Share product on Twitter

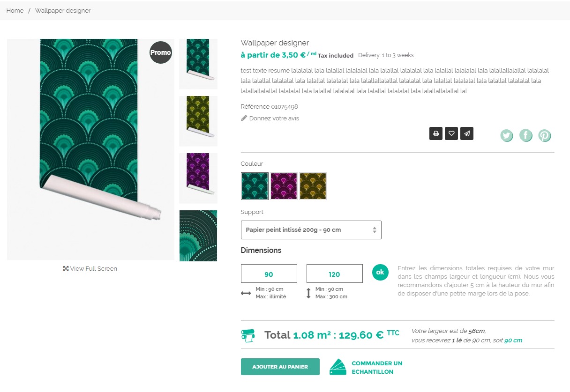coord(506,136)
